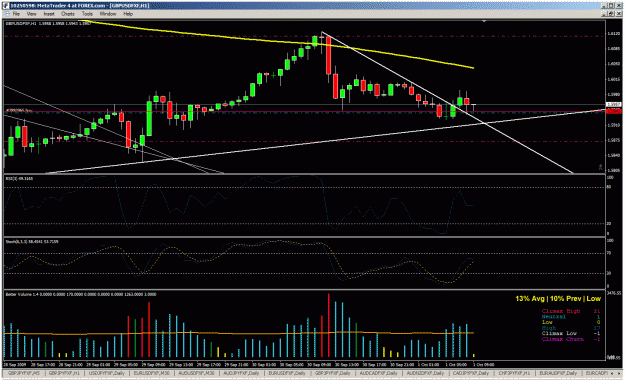Screen dimensions: 625x380
Task: Open the Insert menu
Action: (49, 14)
